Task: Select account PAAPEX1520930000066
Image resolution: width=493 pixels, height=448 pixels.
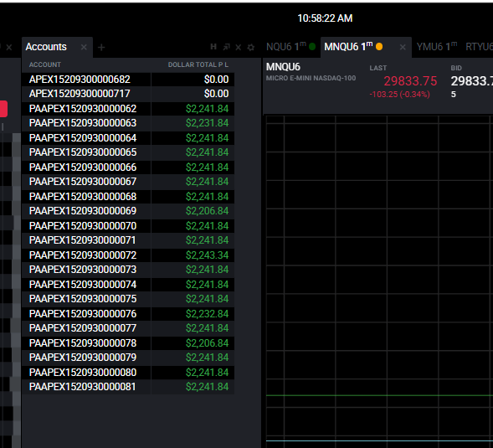Action: coord(83,167)
